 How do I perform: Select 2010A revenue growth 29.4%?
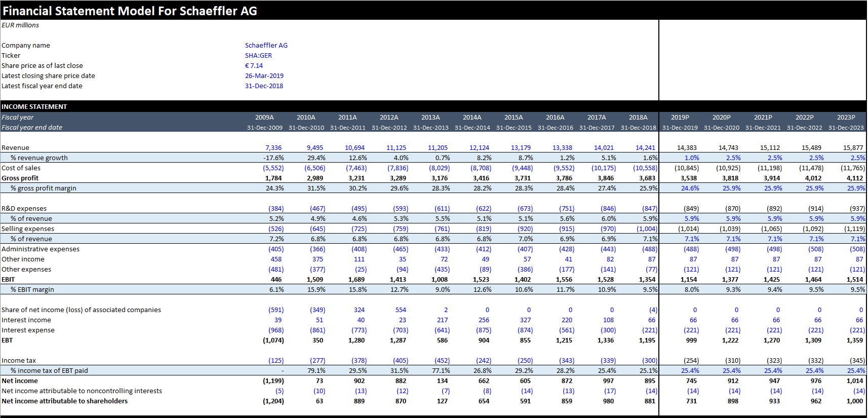pos(317,158)
